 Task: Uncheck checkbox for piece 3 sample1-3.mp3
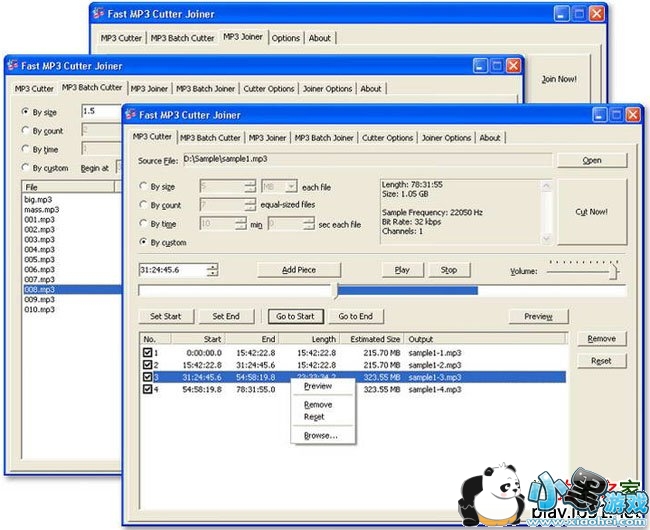tap(147, 377)
